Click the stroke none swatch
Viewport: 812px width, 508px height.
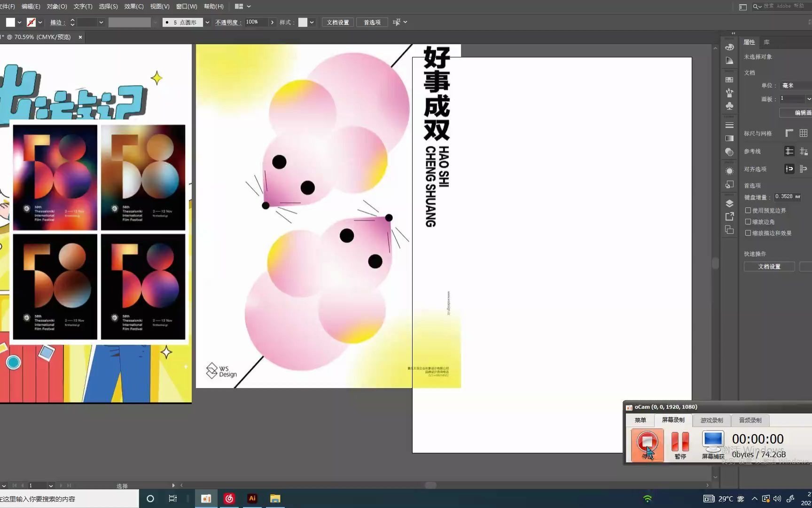(x=31, y=23)
